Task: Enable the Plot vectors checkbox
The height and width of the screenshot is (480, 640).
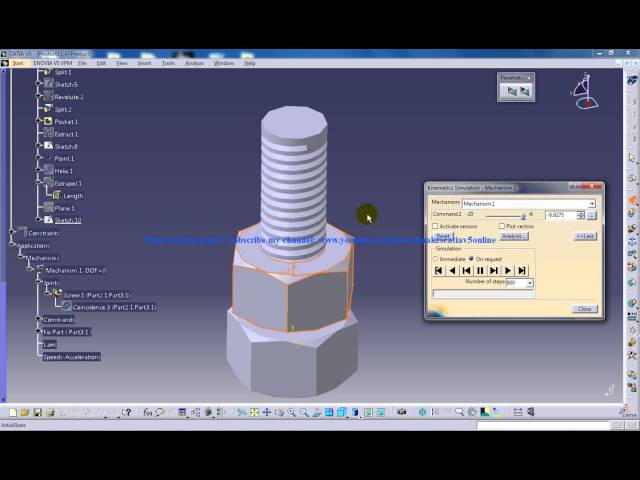Action: pos(502,226)
